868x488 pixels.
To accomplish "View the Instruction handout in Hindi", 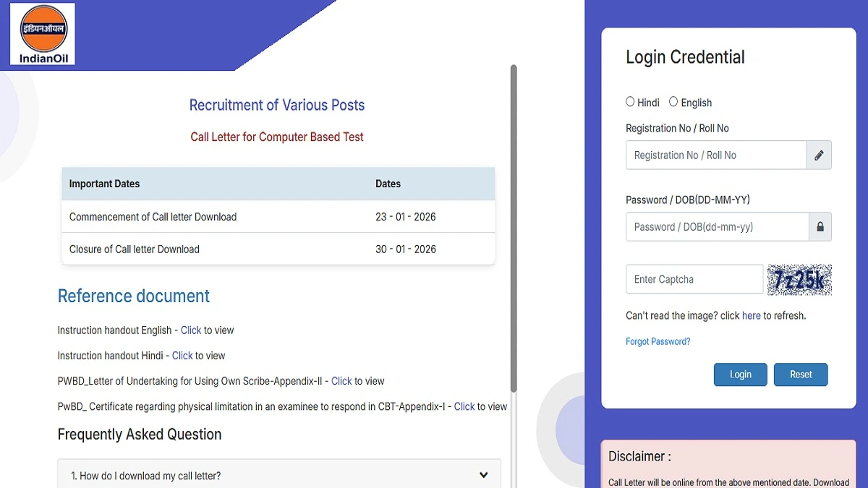I will tap(182, 355).
